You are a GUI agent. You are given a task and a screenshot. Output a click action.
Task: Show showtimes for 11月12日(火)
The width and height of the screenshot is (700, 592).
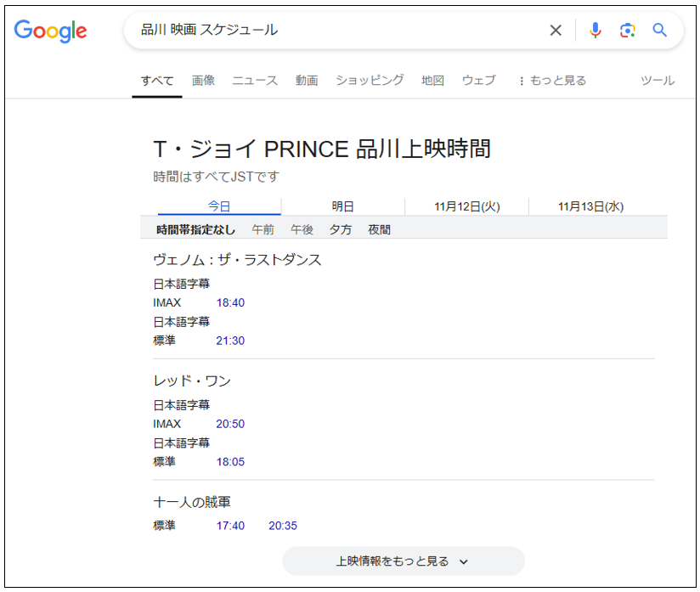coord(467,206)
